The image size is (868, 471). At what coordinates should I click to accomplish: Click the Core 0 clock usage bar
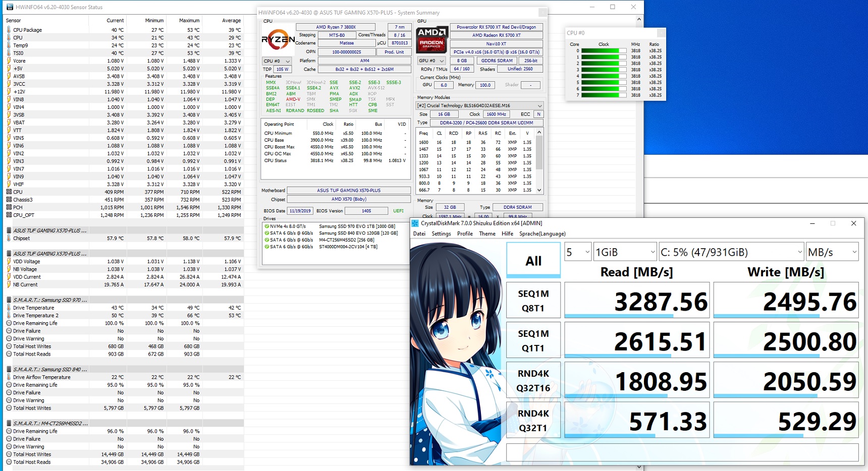click(604, 51)
